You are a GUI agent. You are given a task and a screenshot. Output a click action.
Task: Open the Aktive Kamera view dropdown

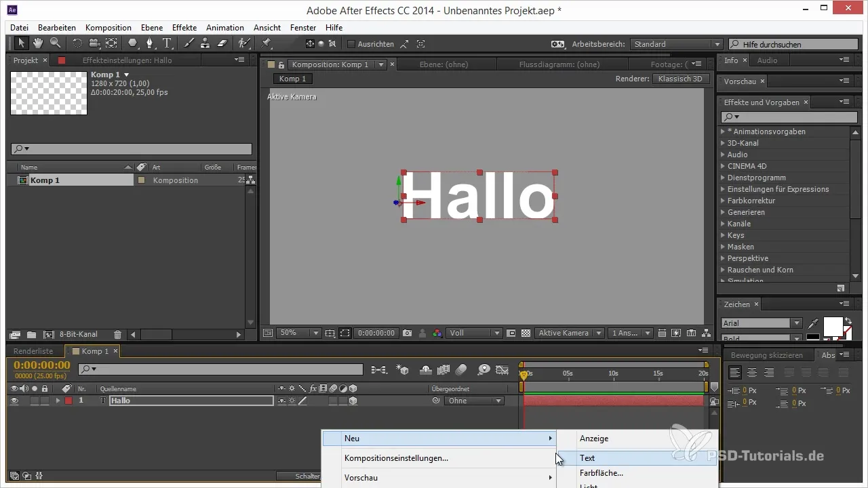570,333
